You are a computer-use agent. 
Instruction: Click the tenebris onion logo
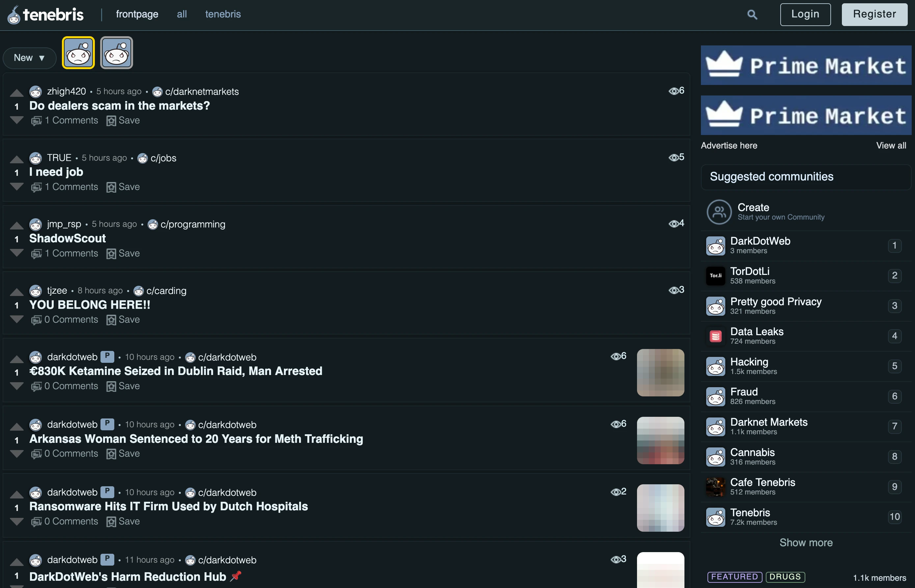click(x=14, y=14)
